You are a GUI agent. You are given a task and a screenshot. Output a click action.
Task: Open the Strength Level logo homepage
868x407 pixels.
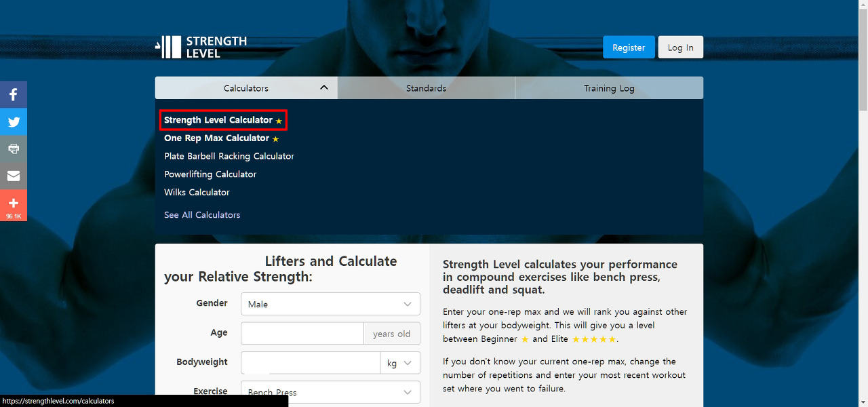click(x=201, y=47)
